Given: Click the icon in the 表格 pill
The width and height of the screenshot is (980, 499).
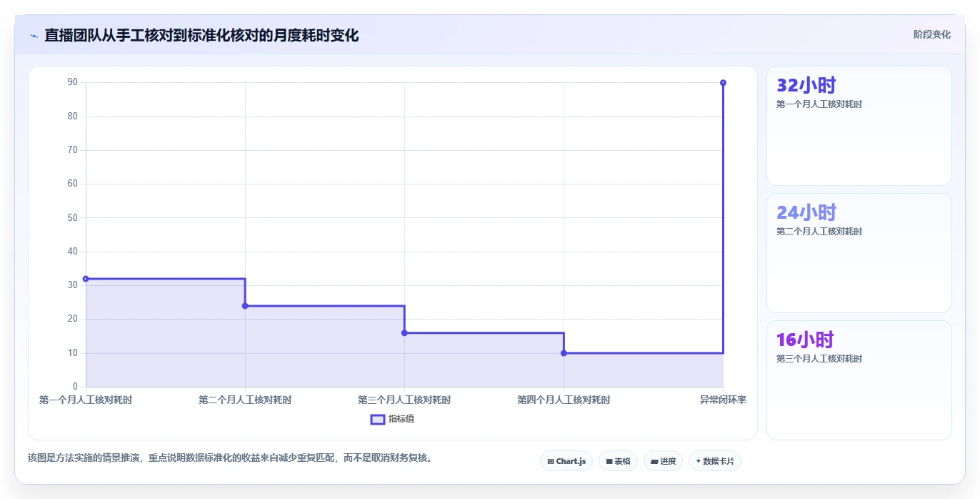Looking at the screenshot, I should click(609, 462).
